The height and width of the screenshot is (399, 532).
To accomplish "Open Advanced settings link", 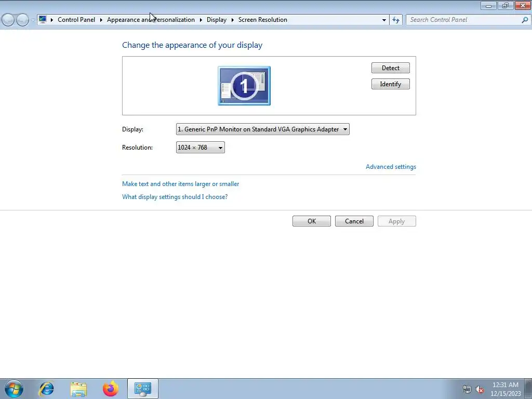I will (391, 167).
